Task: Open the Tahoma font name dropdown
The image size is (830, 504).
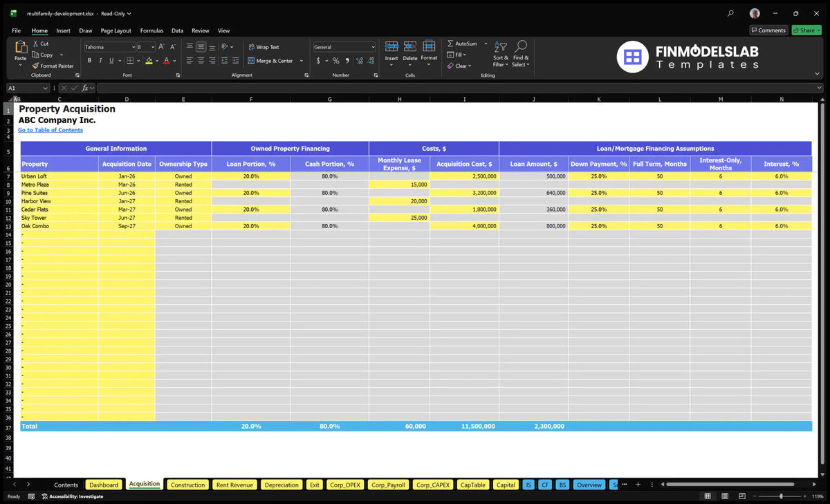Action: click(133, 47)
